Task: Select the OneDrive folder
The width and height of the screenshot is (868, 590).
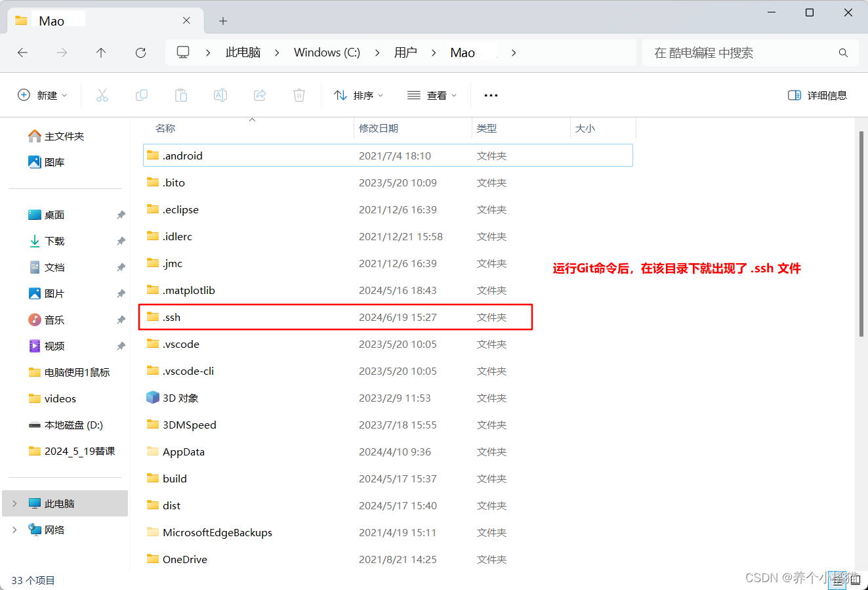Action: click(x=388, y=559)
